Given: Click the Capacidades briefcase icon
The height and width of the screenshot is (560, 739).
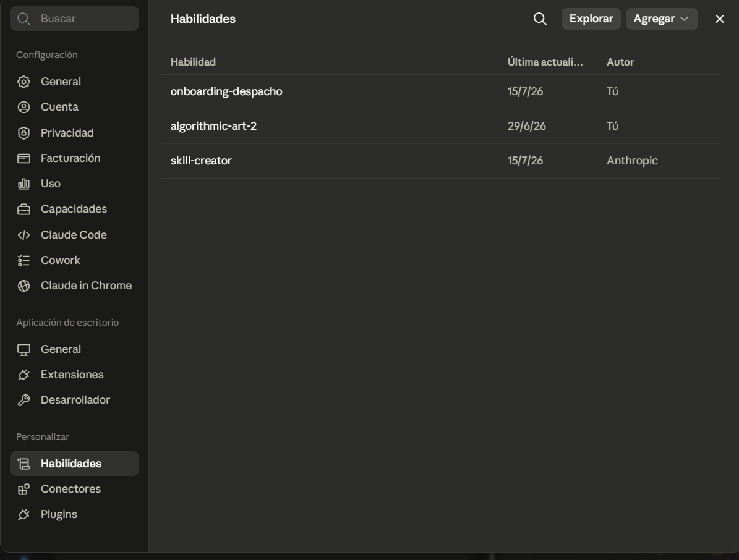Looking at the screenshot, I should (x=23, y=209).
